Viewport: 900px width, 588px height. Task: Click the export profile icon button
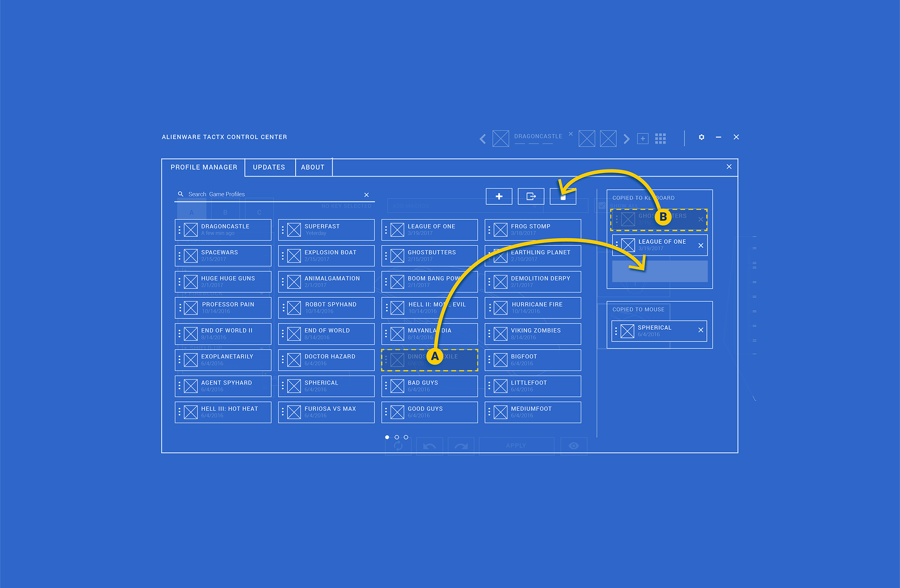531,196
